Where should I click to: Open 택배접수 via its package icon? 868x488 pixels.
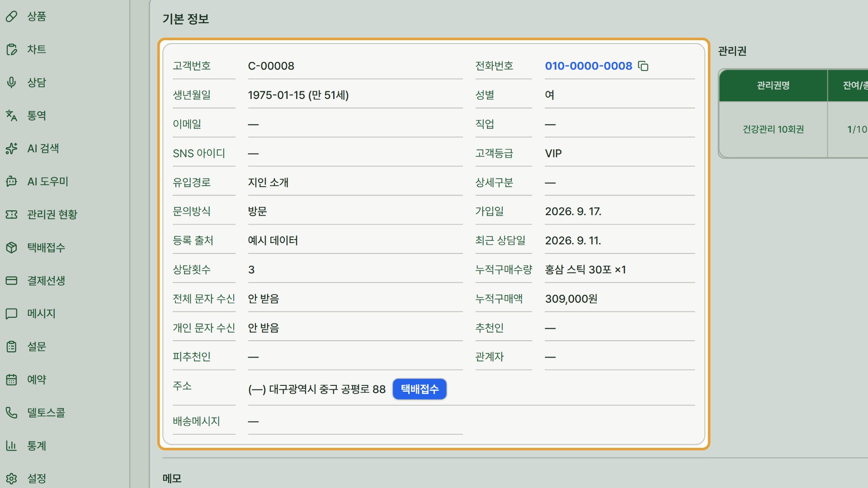point(11,248)
